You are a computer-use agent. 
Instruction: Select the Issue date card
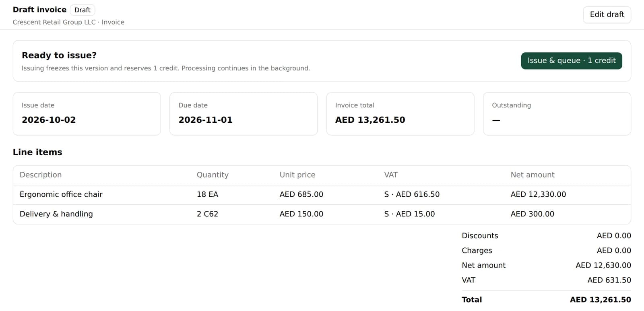[x=87, y=114]
